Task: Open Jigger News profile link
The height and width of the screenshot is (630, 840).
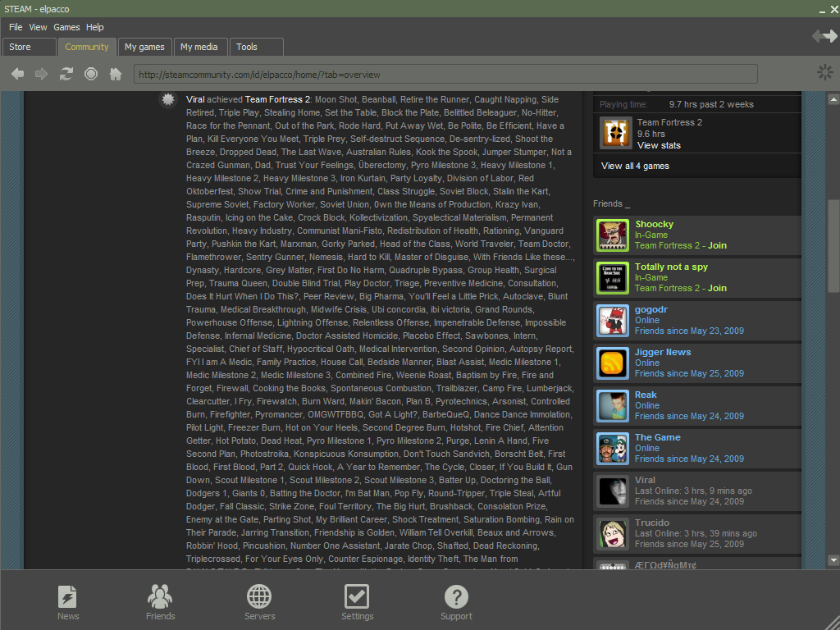Action: [x=663, y=352]
